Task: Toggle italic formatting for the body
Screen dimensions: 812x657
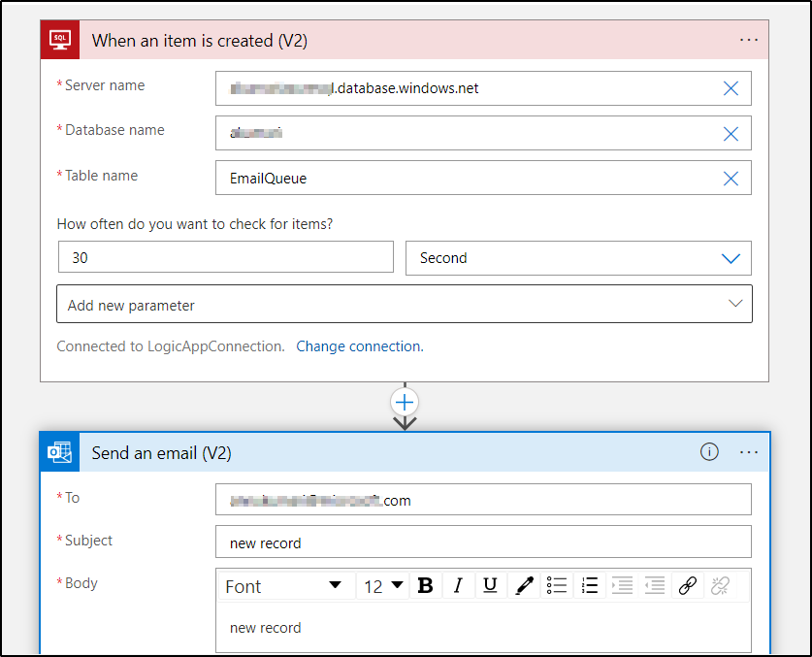Action: 457,585
